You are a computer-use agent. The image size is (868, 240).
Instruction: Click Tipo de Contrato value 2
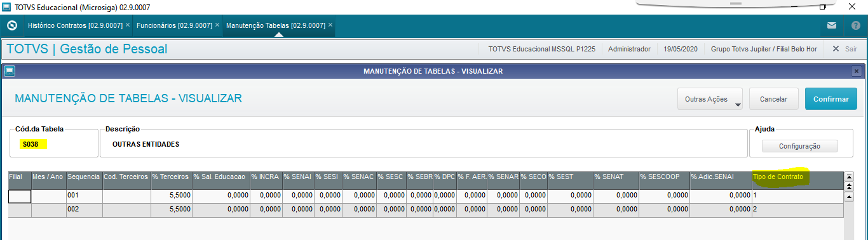[797, 210]
